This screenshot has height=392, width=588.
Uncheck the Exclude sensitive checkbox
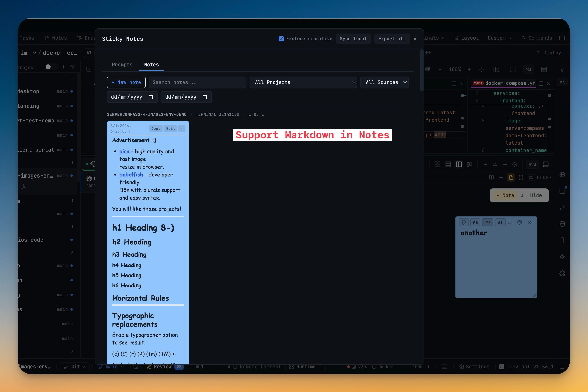click(x=281, y=39)
